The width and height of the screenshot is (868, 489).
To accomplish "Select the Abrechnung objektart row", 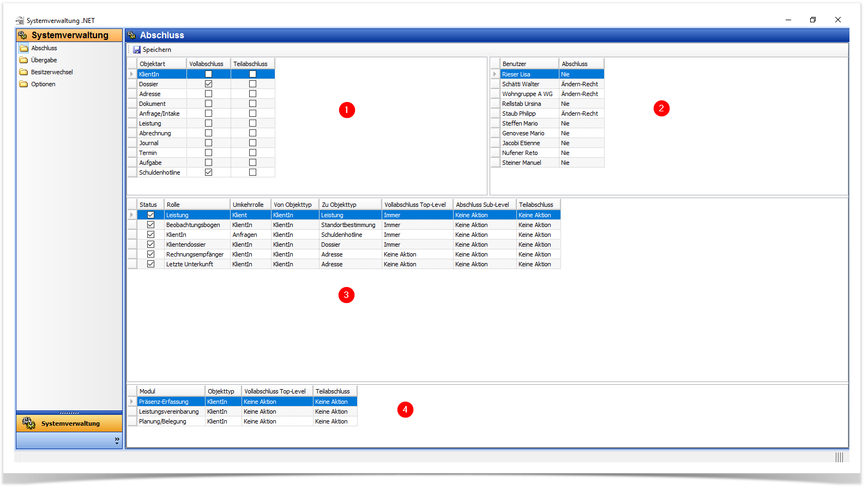I will [201, 133].
